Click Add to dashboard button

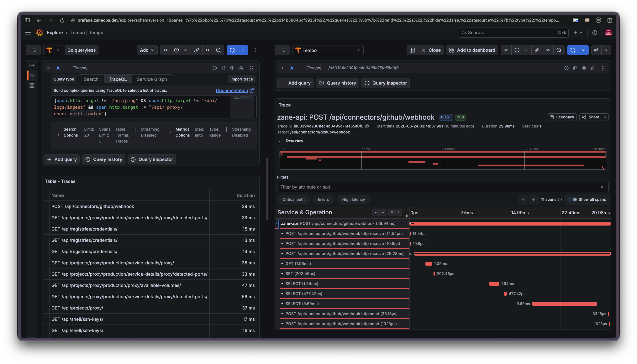point(472,50)
